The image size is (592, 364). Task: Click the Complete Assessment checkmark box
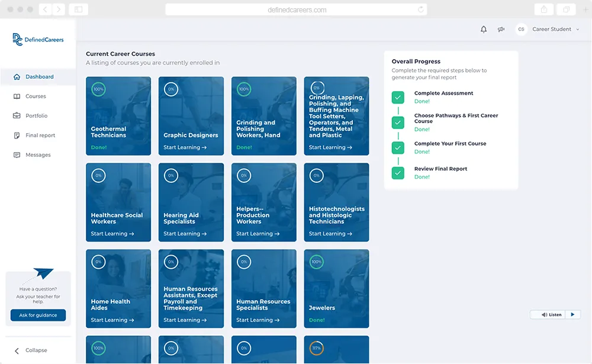tap(398, 97)
